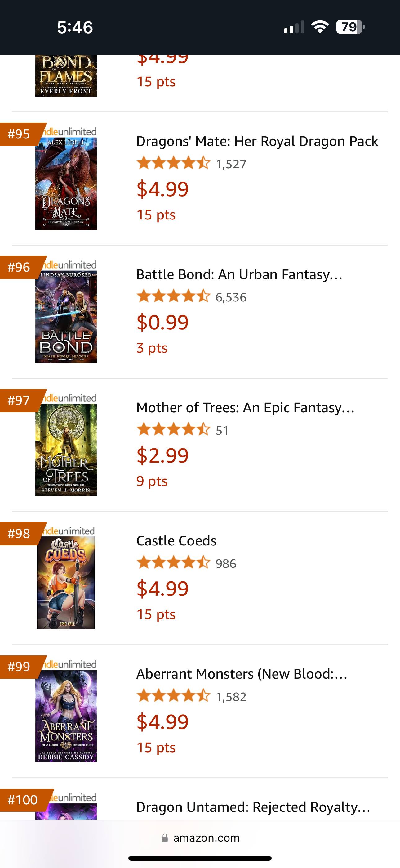View star ratings for Castle Coeds

173,563
